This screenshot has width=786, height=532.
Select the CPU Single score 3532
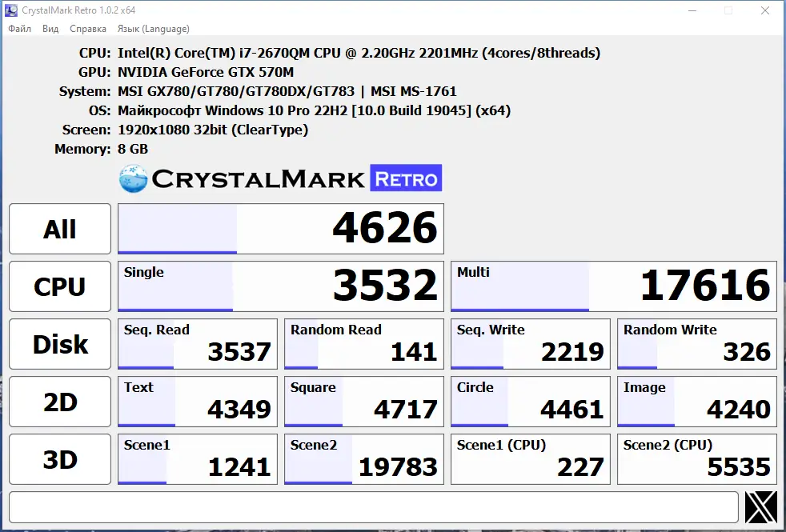pos(281,286)
